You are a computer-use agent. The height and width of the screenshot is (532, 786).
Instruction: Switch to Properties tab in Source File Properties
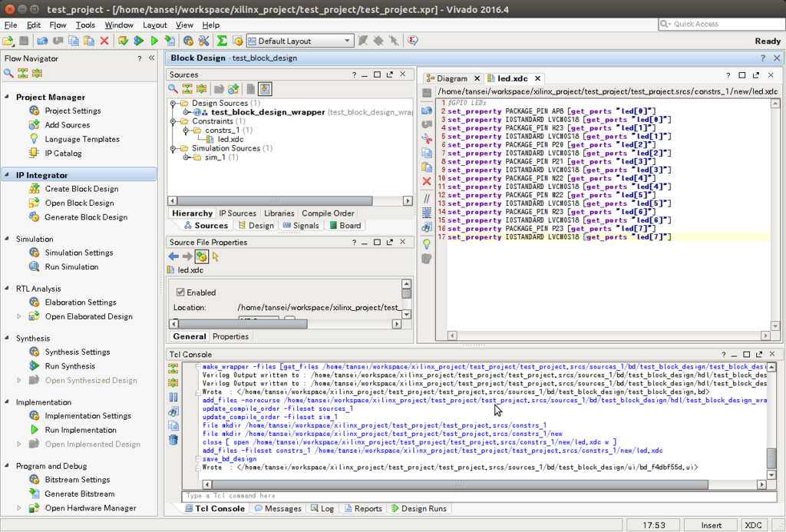coord(230,336)
